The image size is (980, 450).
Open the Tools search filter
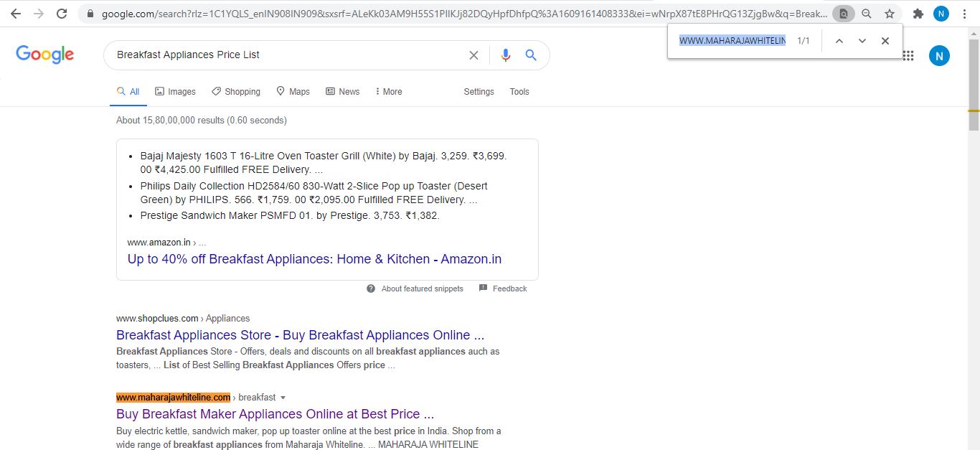click(519, 92)
